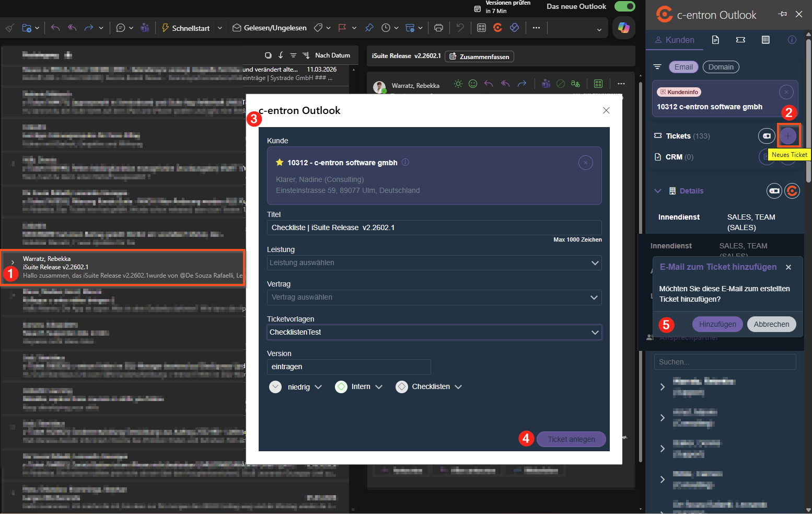
Task: Click the snooze clock icon
Action: point(386,28)
